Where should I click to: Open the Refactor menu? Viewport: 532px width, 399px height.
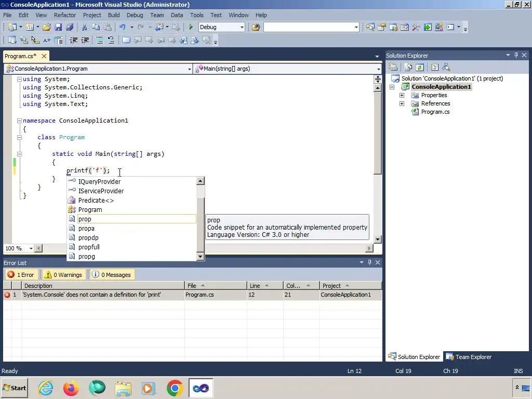(65, 15)
